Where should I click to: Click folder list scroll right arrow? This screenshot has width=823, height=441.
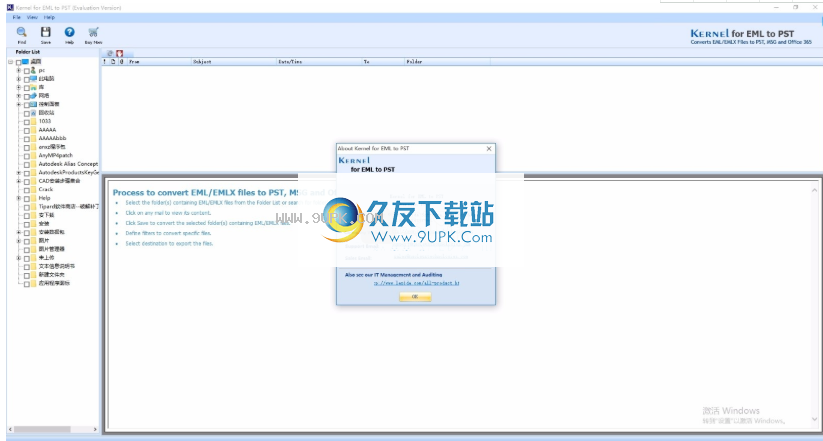click(x=95, y=429)
